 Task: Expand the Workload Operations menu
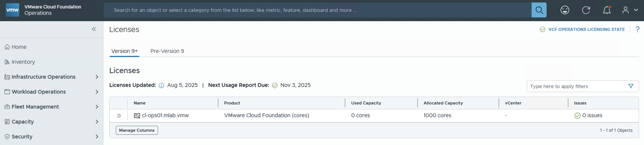[x=97, y=92]
